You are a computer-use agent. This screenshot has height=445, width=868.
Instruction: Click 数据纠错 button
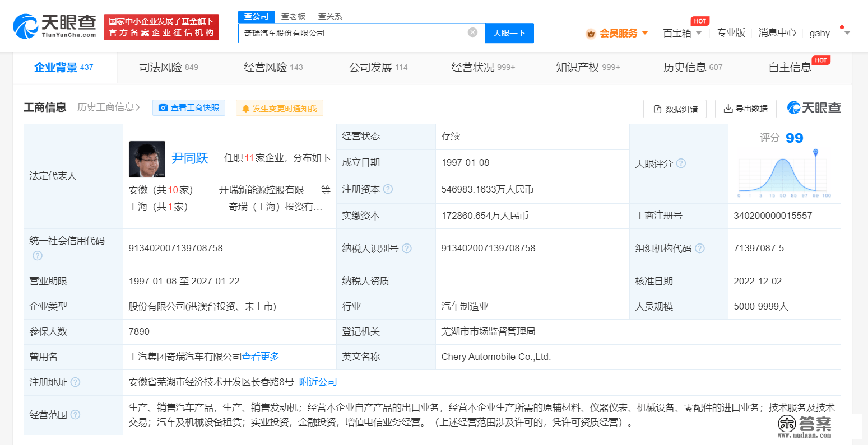675,109
